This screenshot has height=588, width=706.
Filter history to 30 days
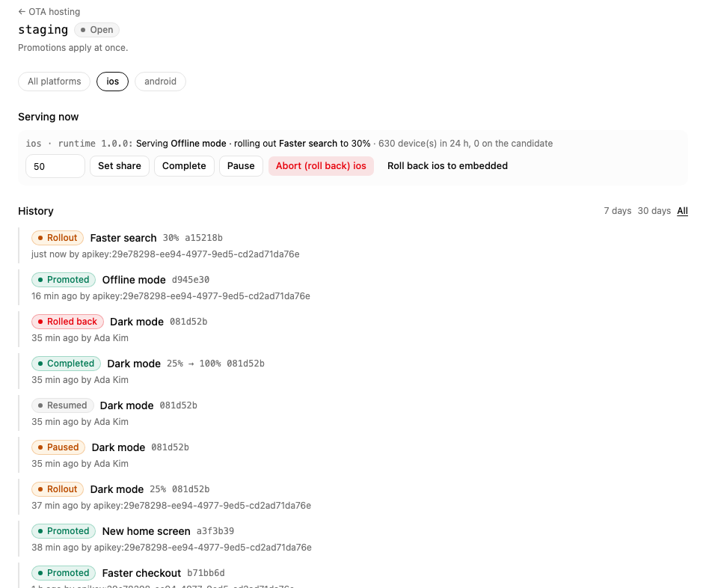click(x=654, y=211)
